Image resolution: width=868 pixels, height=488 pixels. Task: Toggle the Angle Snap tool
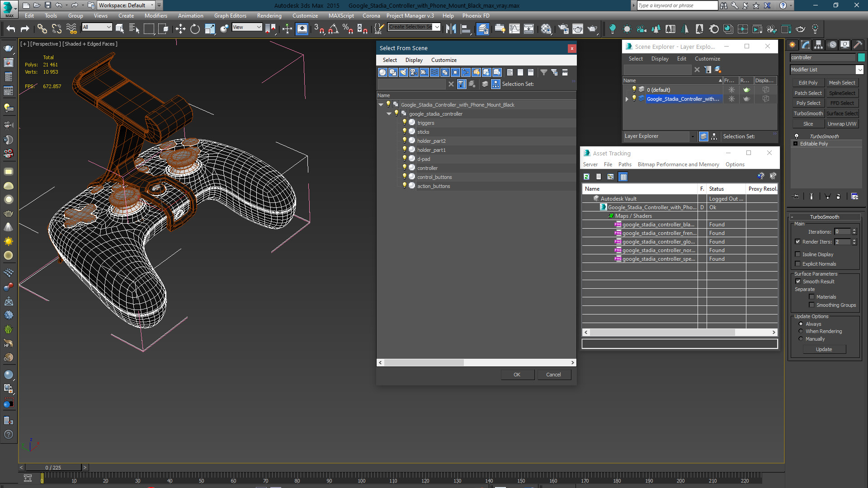click(334, 29)
